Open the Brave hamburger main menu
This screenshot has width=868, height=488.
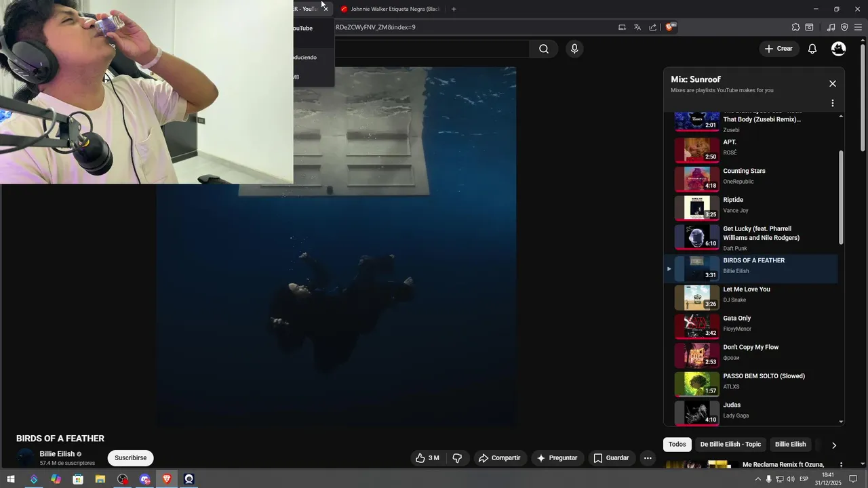click(x=858, y=27)
